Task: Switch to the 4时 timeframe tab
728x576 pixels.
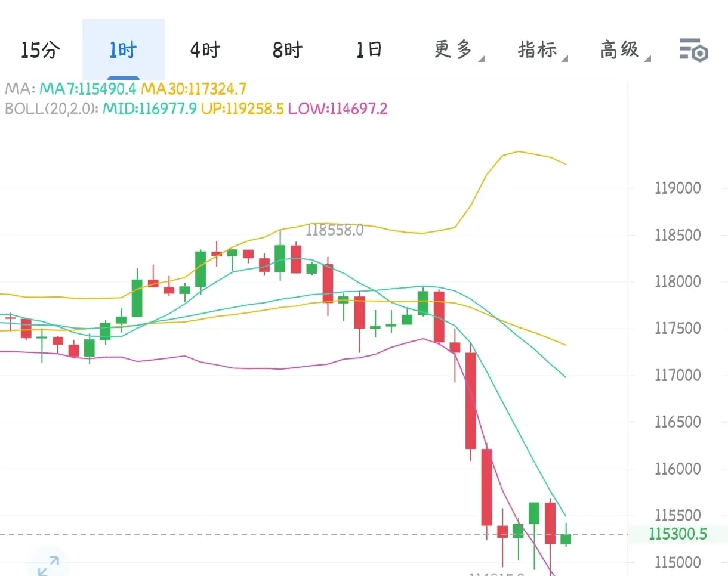Action: click(205, 50)
